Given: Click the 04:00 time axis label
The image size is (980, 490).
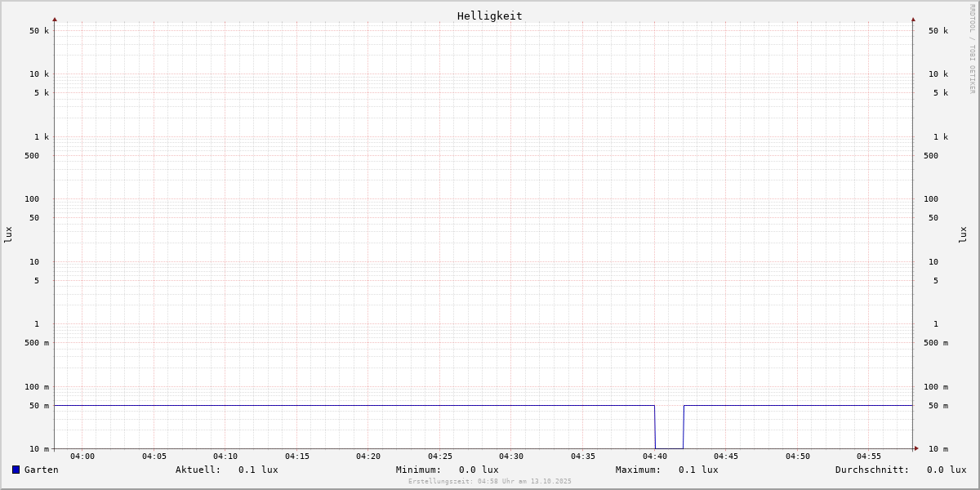Looking at the screenshot, I should point(82,457).
